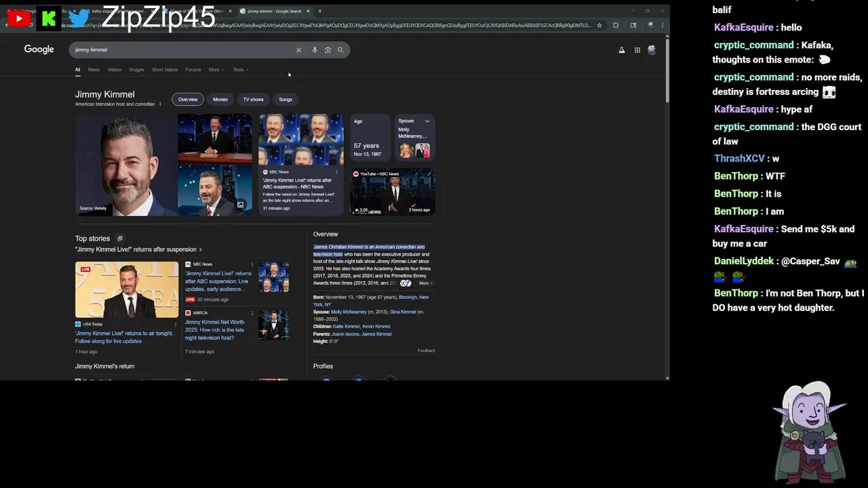
Task: Select the Movies chip
Action: pyautogui.click(x=220, y=100)
